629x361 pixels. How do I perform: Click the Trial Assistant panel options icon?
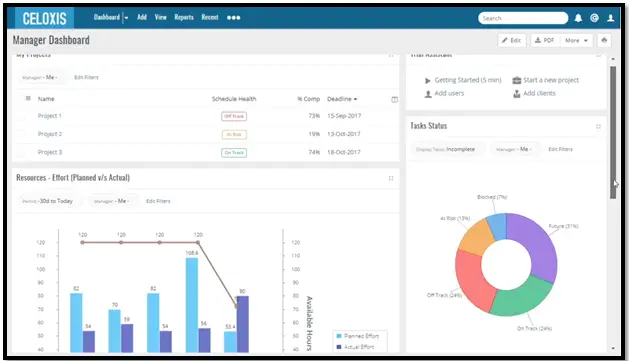tap(598, 55)
